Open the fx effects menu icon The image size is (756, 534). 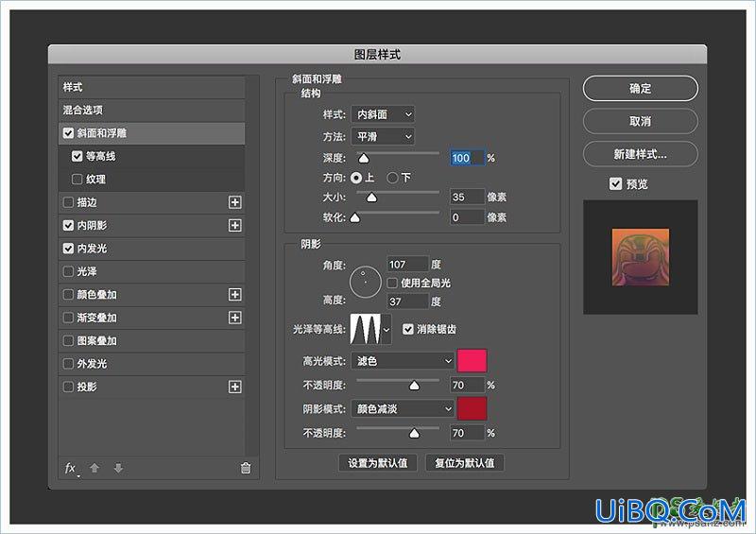(71, 469)
